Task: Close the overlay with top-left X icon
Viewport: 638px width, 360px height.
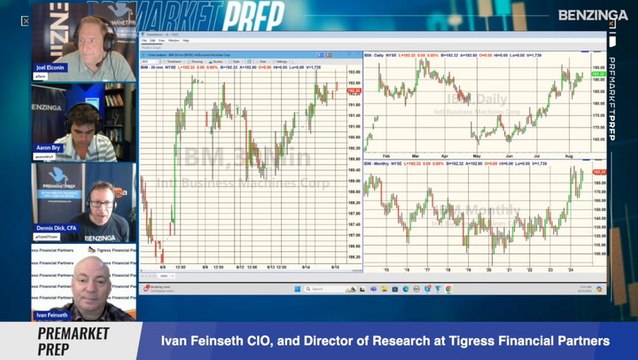Action: (25, 21)
